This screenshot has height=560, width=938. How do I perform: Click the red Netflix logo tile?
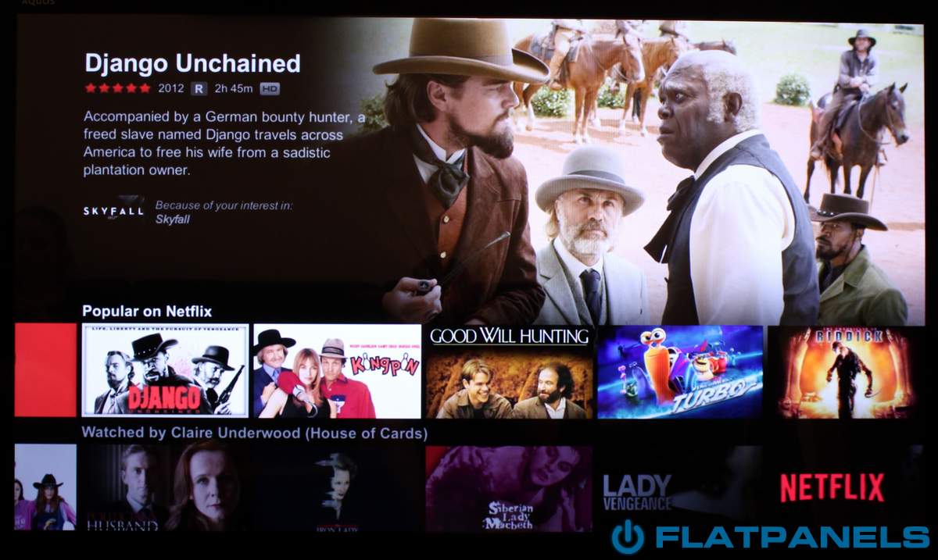coord(832,488)
